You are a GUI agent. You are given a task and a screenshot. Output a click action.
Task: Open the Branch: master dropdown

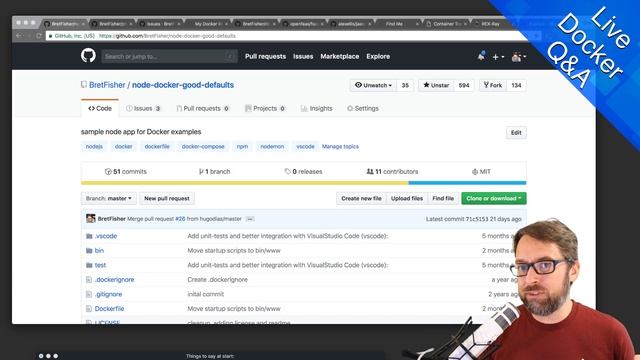[109, 198]
